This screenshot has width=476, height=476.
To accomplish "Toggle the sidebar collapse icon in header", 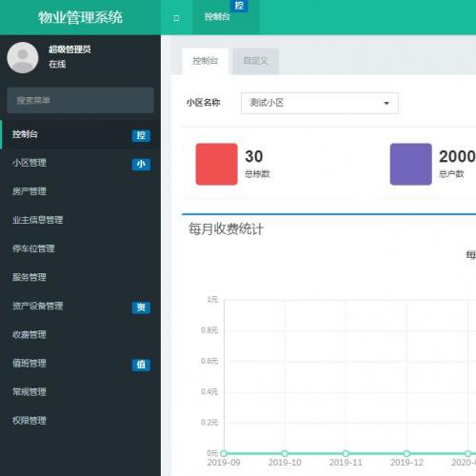I will point(176,18).
